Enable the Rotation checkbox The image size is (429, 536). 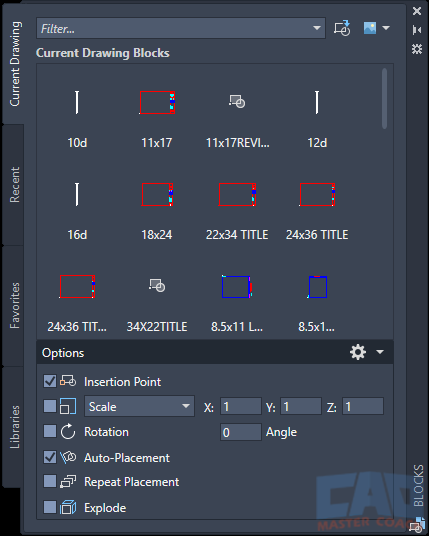(x=50, y=431)
